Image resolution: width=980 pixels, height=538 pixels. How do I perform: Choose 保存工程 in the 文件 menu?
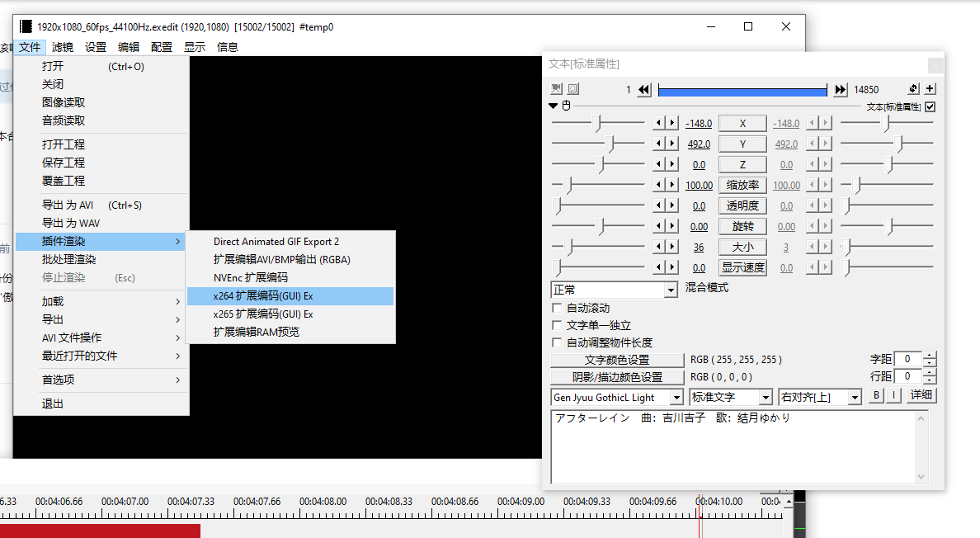(64, 163)
